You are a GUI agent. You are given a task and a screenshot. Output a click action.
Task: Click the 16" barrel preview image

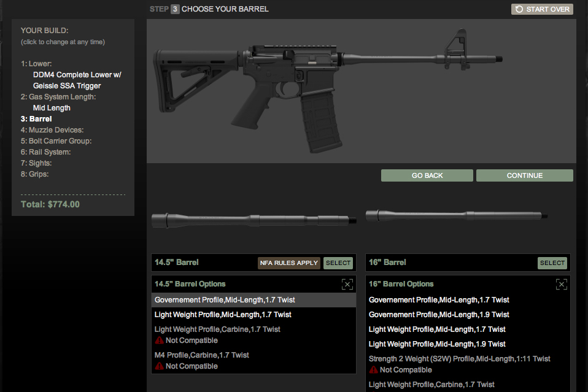[x=457, y=215]
